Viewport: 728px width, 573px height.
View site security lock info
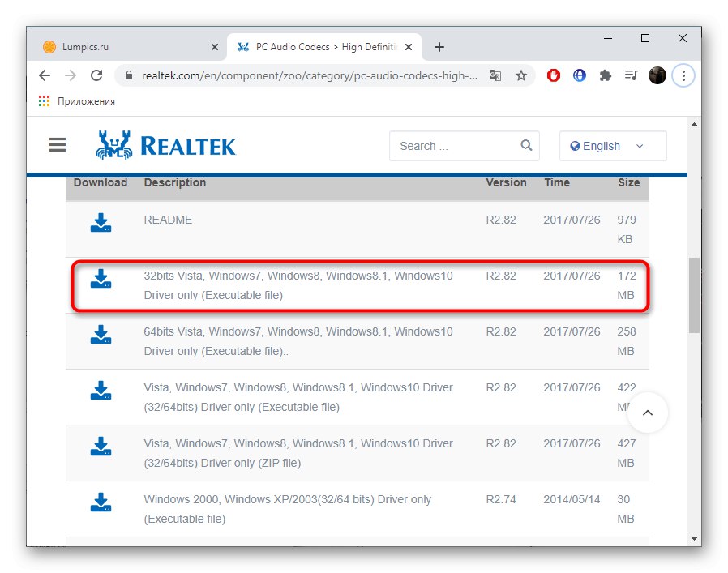pos(129,75)
